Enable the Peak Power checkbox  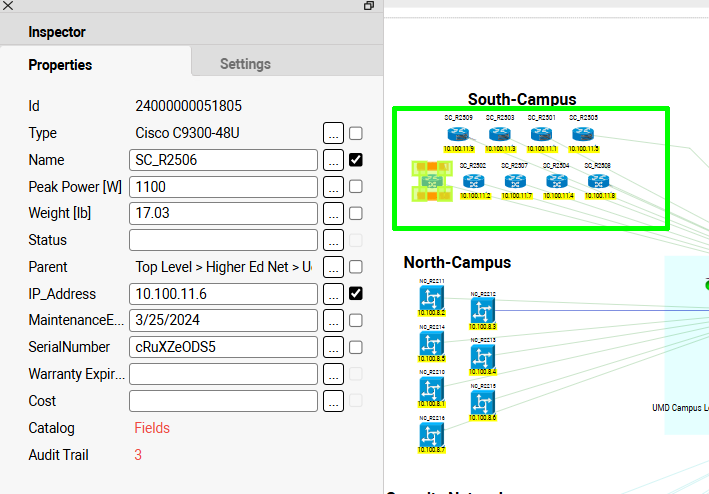(356, 187)
